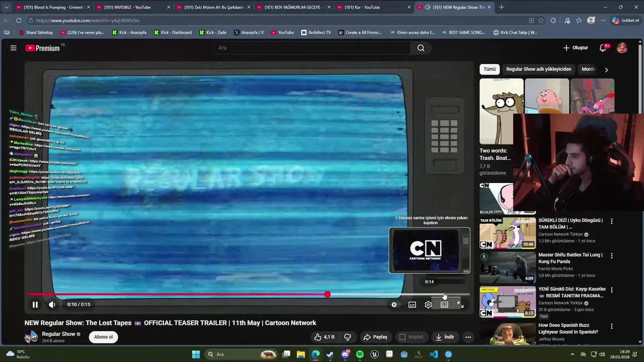Open 'SÜREKLİ DİZİ | Uyku Döngüsü' video thumbnail
This screenshot has width=644, height=362.
(508, 233)
